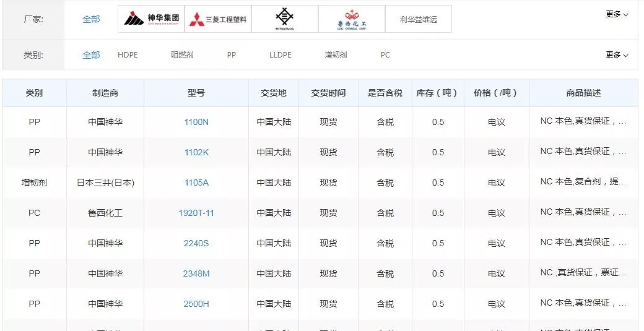Viewport: 644px width, 331px height.
Task: Select 全部 in the category row
Action: (x=91, y=55)
